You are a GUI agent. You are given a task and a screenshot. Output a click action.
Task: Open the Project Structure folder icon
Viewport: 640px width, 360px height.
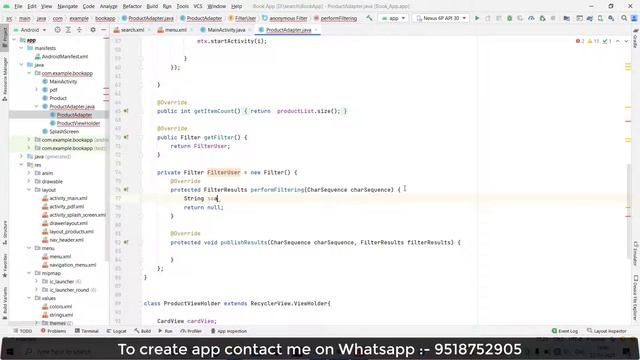click(567, 18)
